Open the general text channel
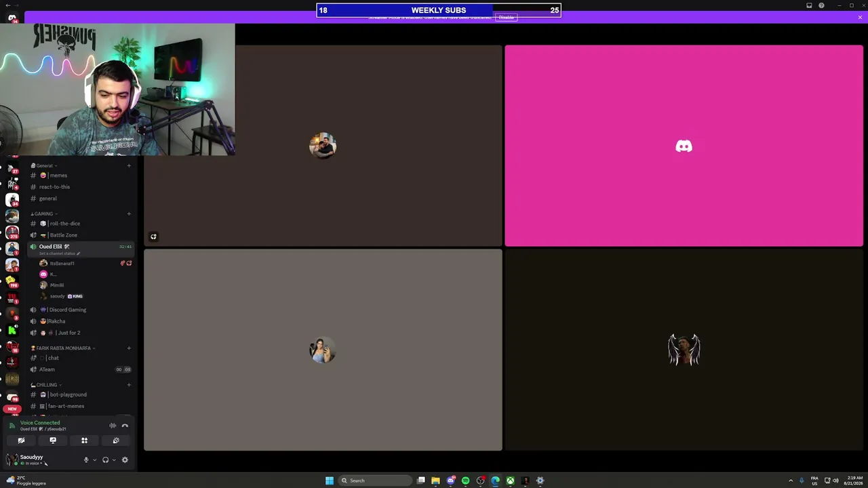 (81, 199)
